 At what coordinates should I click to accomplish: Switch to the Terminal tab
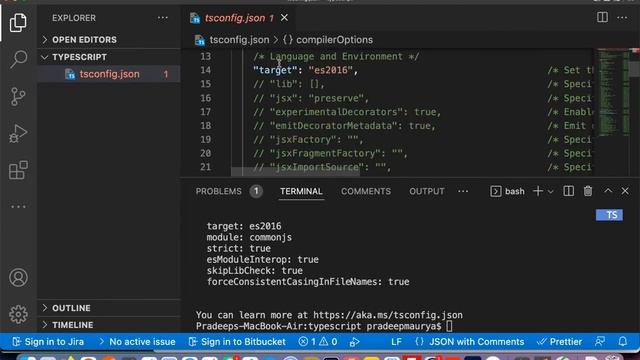(301, 191)
